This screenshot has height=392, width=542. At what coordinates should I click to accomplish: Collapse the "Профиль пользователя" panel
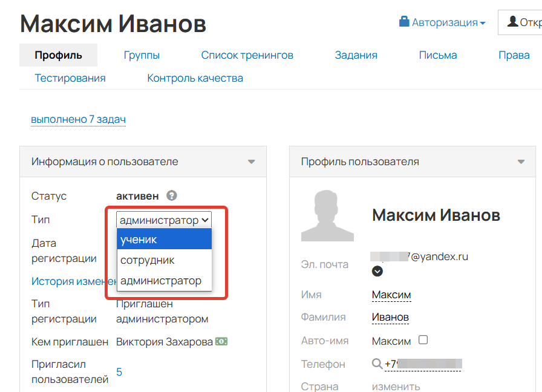pyautogui.click(x=520, y=162)
